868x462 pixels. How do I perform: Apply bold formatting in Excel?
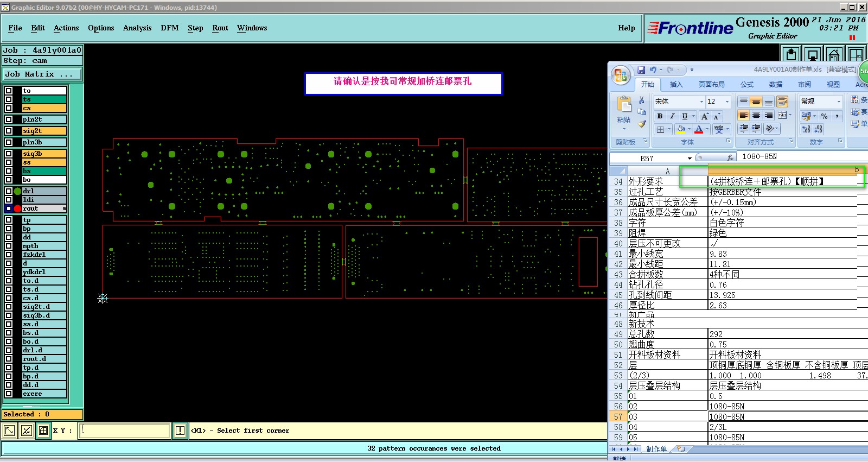[660, 116]
